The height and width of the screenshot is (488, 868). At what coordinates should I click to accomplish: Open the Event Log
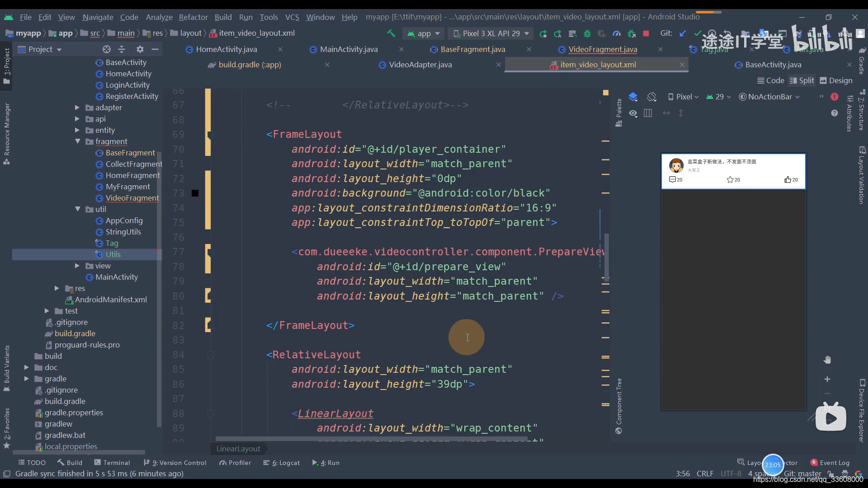830,463
